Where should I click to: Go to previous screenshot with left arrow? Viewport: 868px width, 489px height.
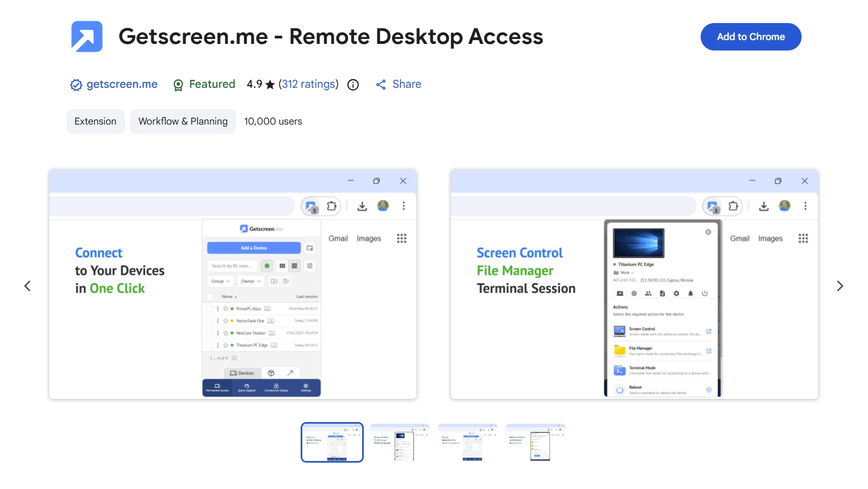point(27,286)
